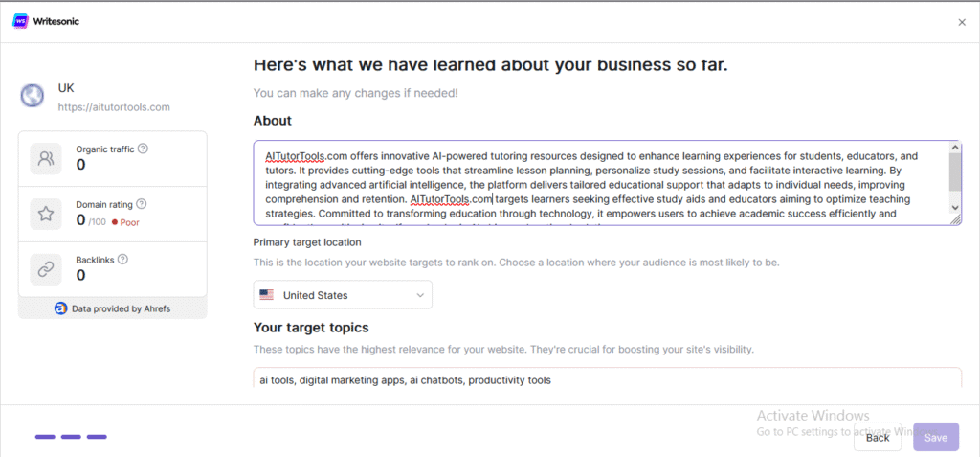980x457 pixels.
Task: Click into the About description text area
Action: [x=601, y=183]
